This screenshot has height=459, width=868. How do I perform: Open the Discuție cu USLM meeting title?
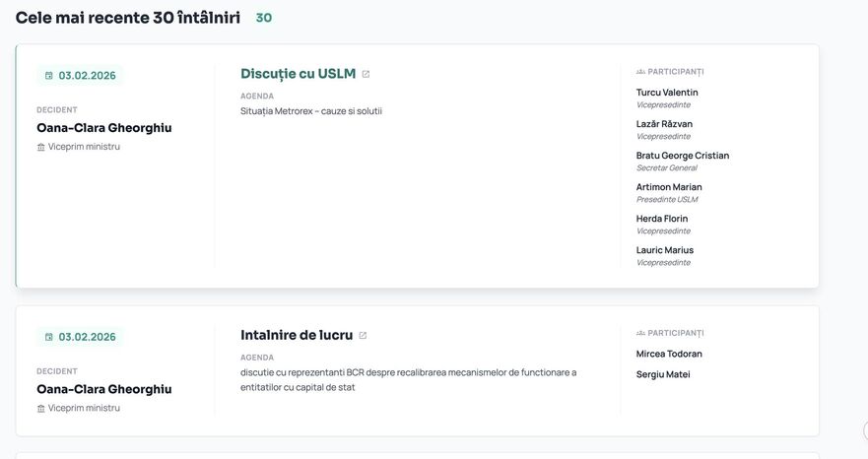[298, 74]
